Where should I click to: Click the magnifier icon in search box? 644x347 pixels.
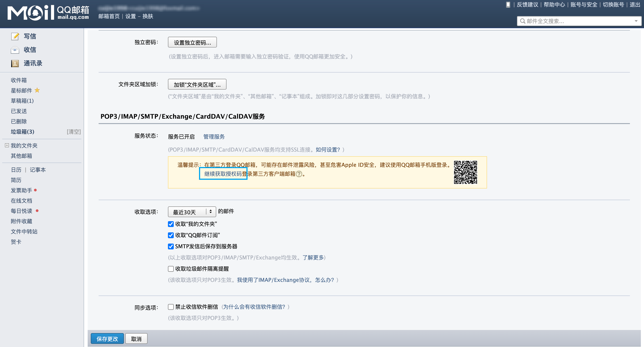pos(523,21)
